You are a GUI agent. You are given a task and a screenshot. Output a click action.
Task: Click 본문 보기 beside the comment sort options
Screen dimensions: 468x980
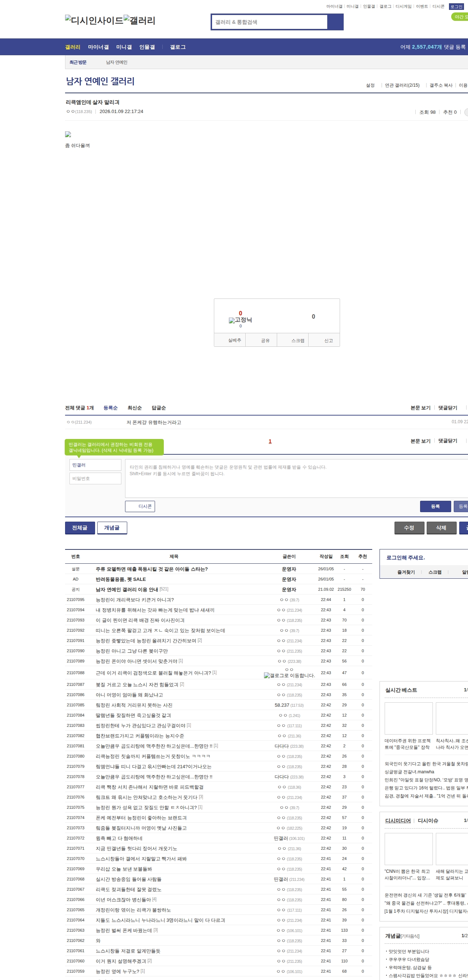420,408
